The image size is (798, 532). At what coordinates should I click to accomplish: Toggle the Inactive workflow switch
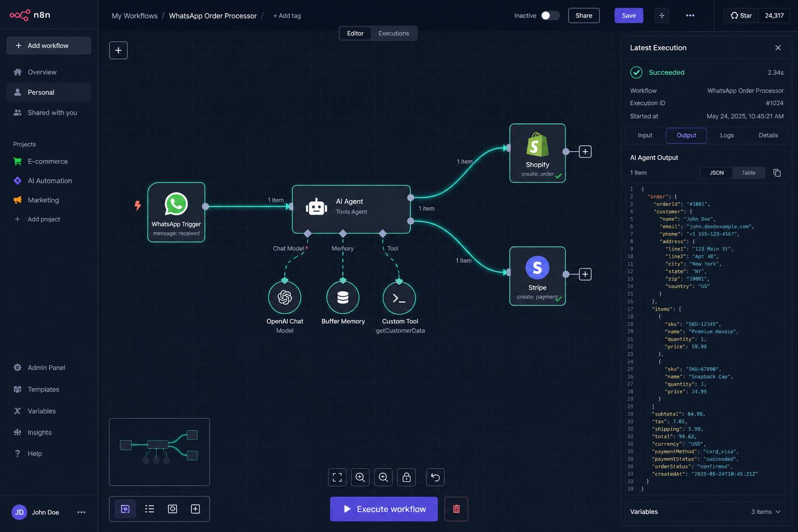[550, 16]
